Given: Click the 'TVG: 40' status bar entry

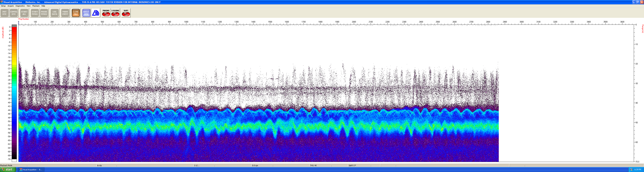Looking at the screenshot, I should click(313, 165).
